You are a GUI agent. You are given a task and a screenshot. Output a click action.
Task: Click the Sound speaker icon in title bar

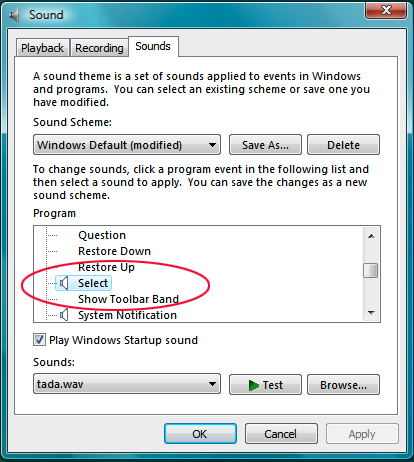point(14,15)
